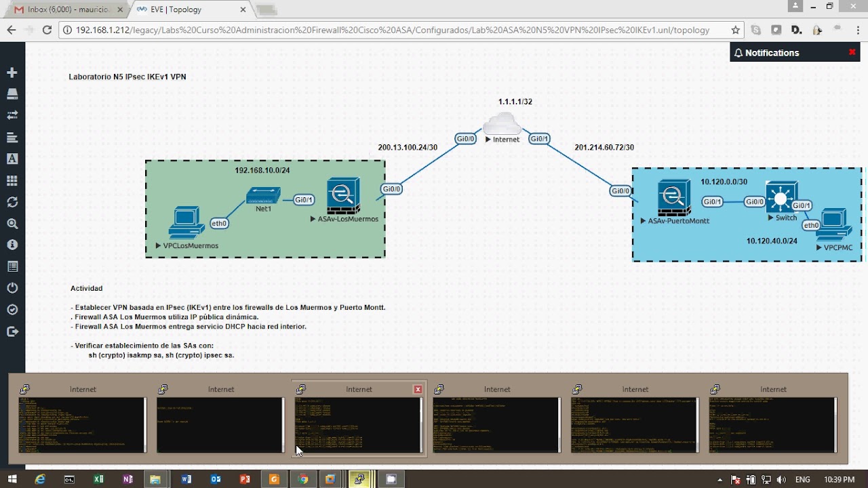This screenshot has height=488, width=868.
Task: Reload the page with refresh button
Action: [x=47, y=30]
